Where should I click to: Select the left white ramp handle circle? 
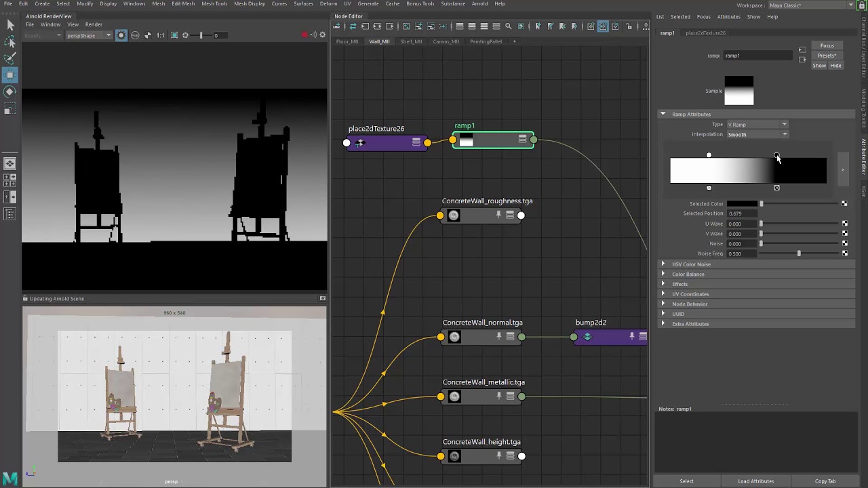[709, 155]
